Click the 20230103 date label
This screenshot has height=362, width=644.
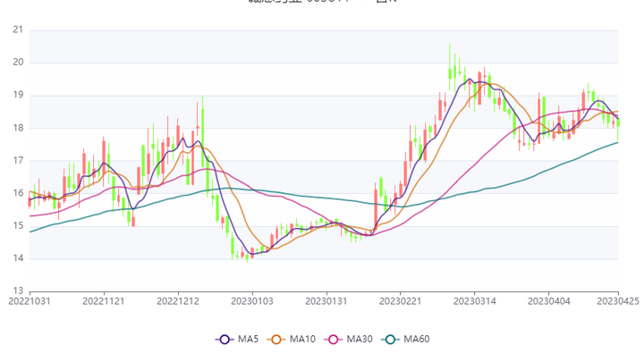252,302
